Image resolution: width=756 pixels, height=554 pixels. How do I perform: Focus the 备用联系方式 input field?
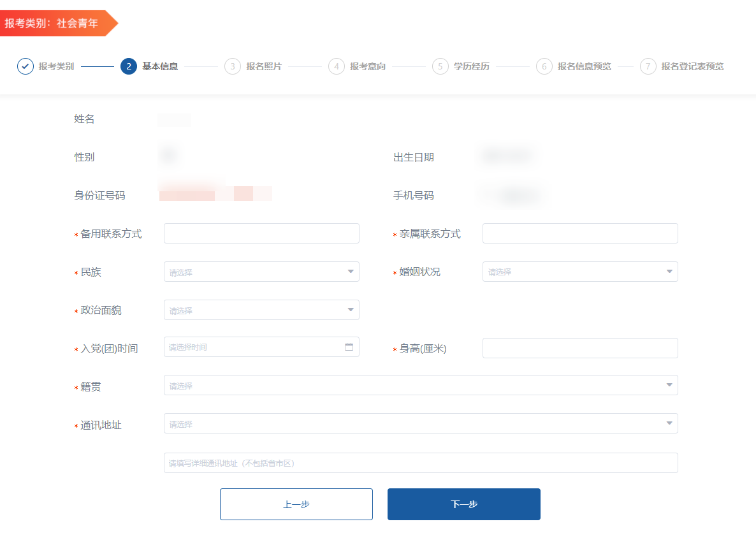pyautogui.click(x=261, y=233)
